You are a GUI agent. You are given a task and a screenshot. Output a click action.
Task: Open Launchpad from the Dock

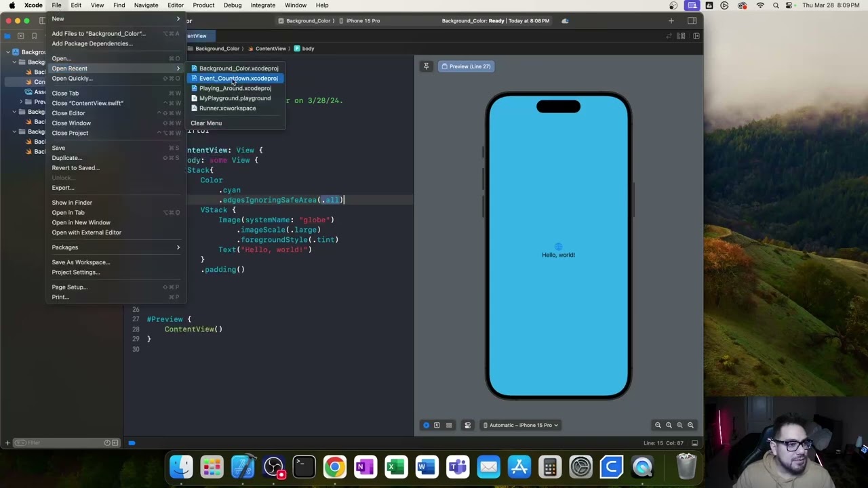click(212, 467)
